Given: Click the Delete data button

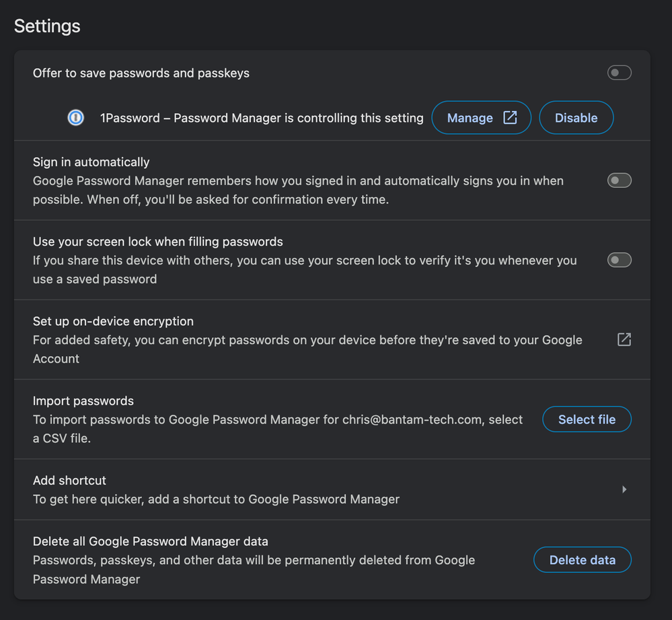Looking at the screenshot, I should click(x=583, y=560).
